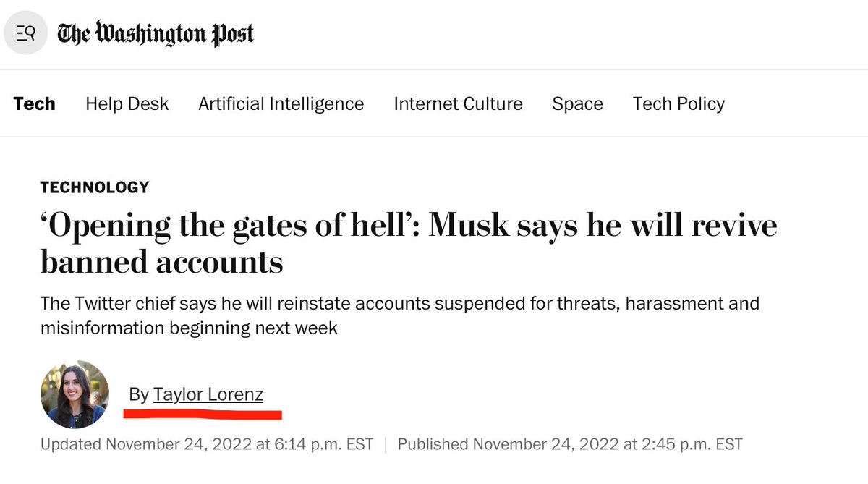
Task: Click the word 'By' in the byline
Action: [138, 394]
